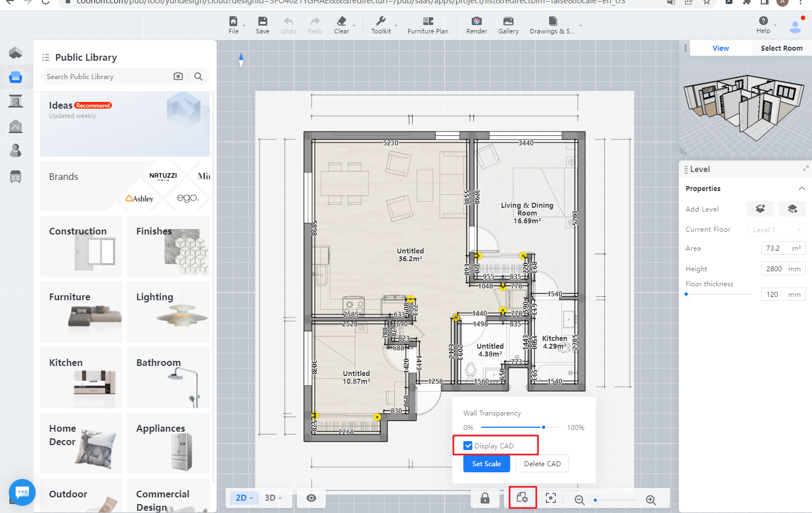Open the Current Floor Level 1 dropdown
Image resolution: width=812 pixels, height=513 pixels.
coord(776,229)
